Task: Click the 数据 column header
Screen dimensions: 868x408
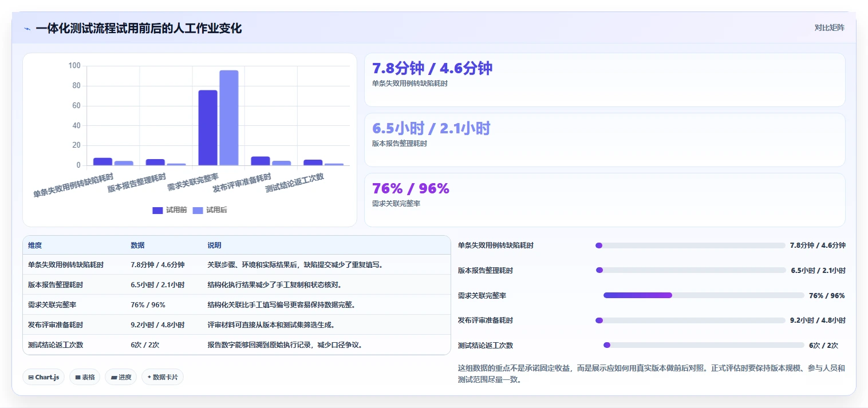Action: 137,245
